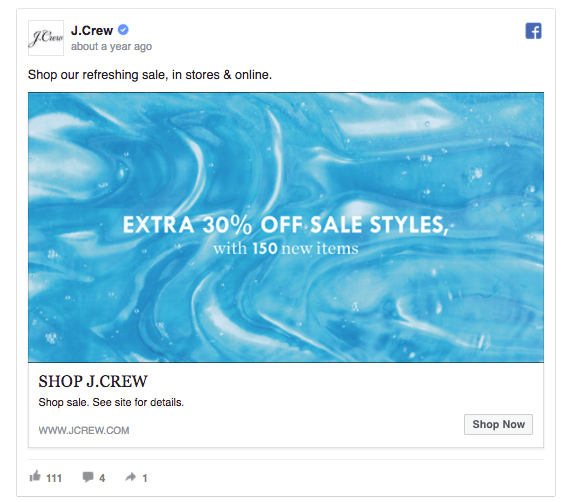This screenshot has width=578, height=502.
Task: Open the J.Crew page name link
Action: click(92, 30)
